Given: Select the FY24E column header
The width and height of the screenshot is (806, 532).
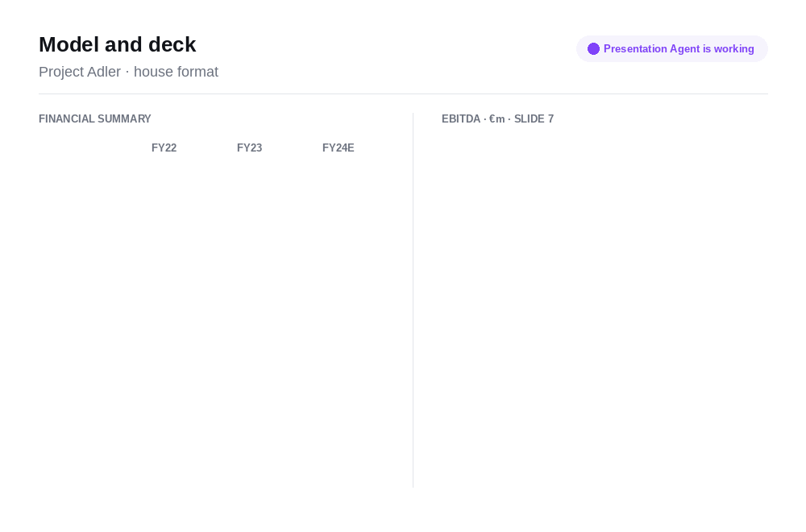Looking at the screenshot, I should [x=339, y=148].
